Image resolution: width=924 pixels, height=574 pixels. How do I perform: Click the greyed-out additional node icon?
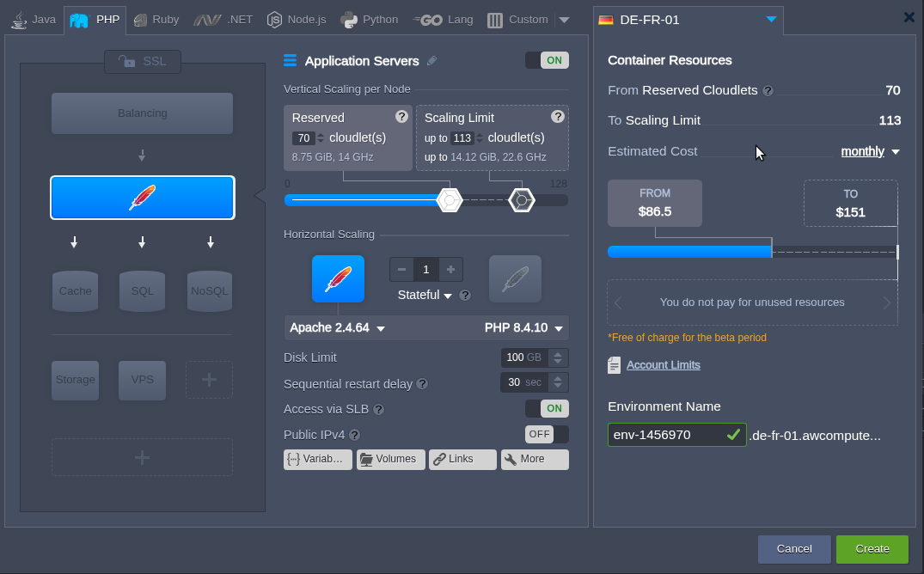(515, 278)
